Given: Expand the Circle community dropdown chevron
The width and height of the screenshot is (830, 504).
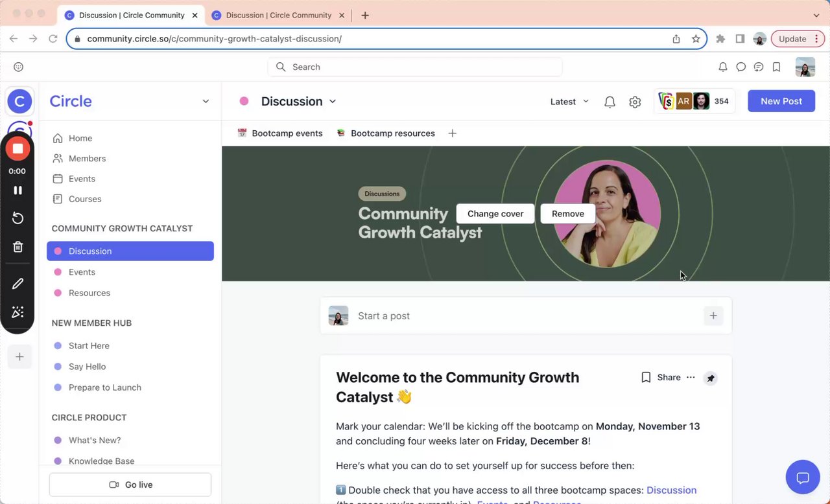Looking at the screenshot, I should [x=206, y=101].
